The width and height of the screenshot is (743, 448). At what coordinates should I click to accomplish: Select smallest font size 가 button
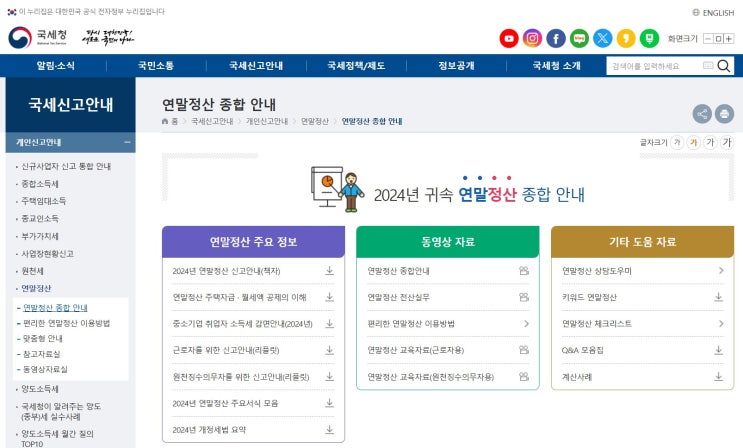pos(677,142)
